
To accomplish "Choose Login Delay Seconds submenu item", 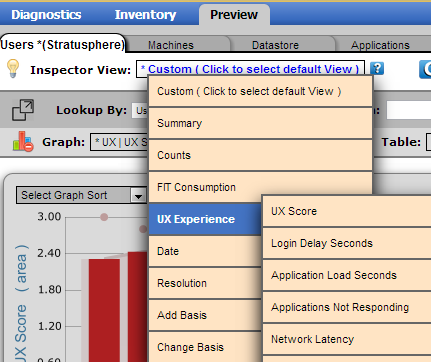I will tap(347, 243).
